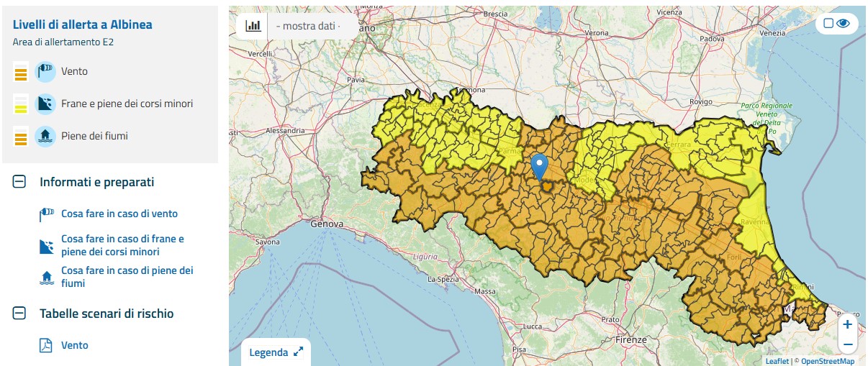The height and width of the screenshot is (366, 868).
Task: Tick the checkbox next to the eye icon
Action: 828,24
